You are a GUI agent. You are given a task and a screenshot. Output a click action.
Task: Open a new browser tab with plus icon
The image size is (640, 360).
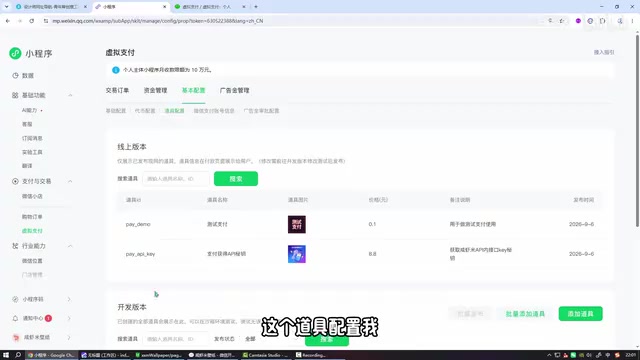tap(256, 7)
